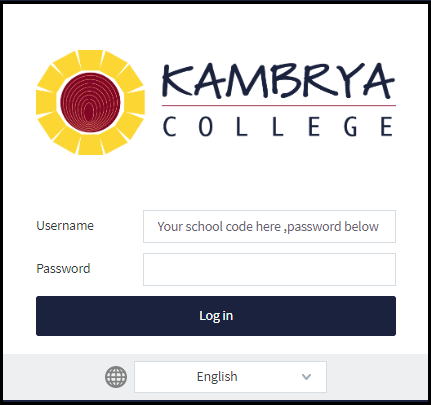Click the Kambrya College sun emblem logo
The width and height of the screenshot is (431, 405).
tap(90, 102)
